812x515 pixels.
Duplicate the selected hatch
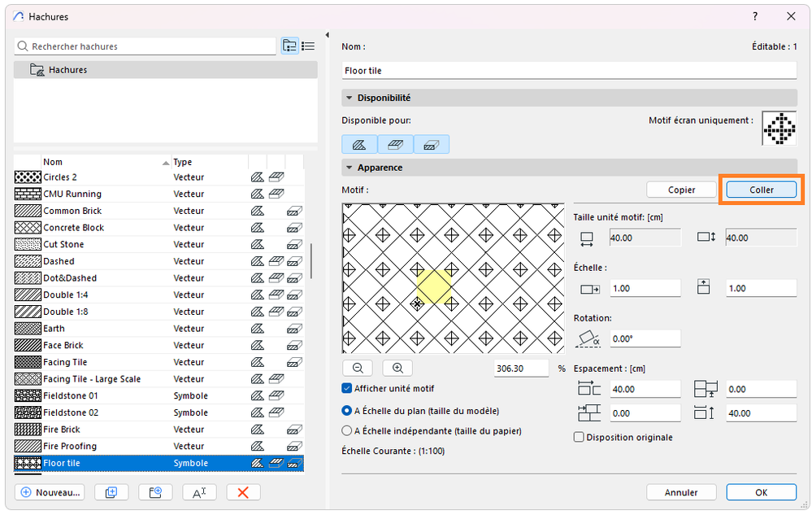click(x=111, y=492)
